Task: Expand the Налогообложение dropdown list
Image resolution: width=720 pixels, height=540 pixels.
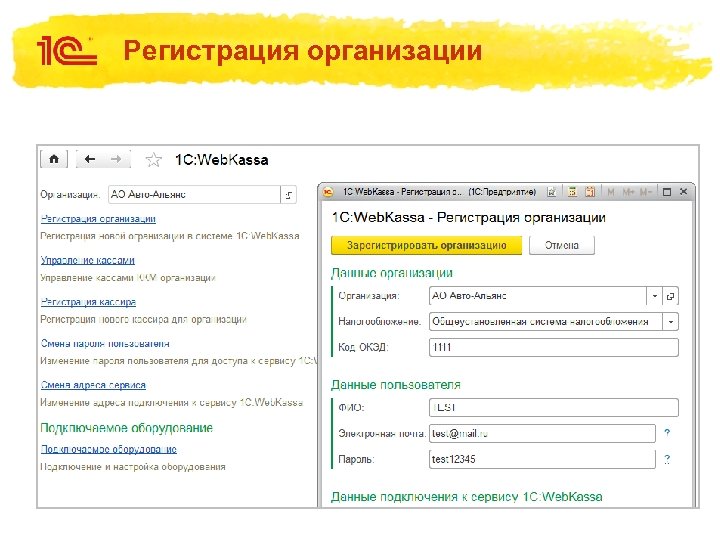Action: click(670, 322)
